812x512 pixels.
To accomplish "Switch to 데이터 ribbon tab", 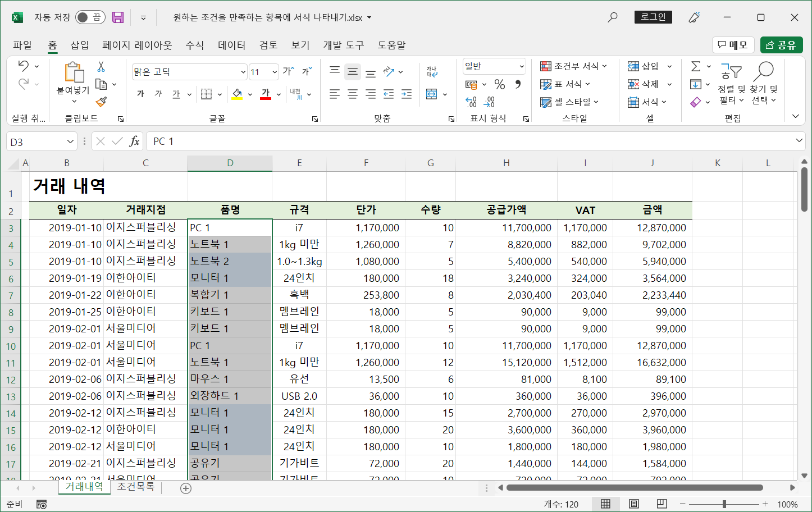I will pyautogui.click(x=232, y=45).
